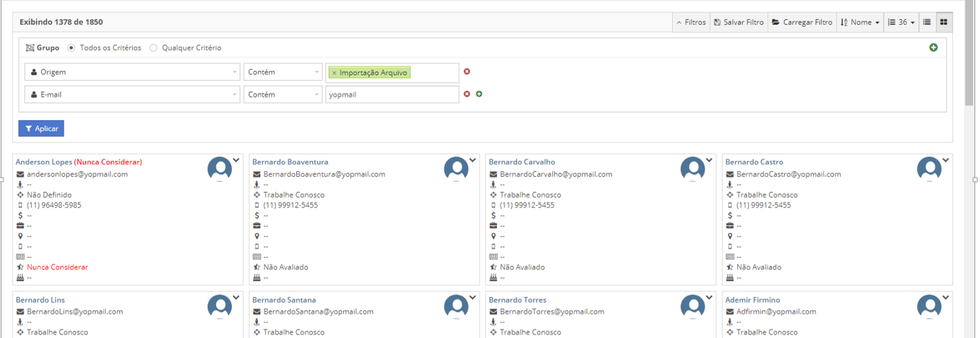Click Bernardo Carvalho avatar picture
Viewport: 980px width, 338px height.
click(x=693, y=169)
